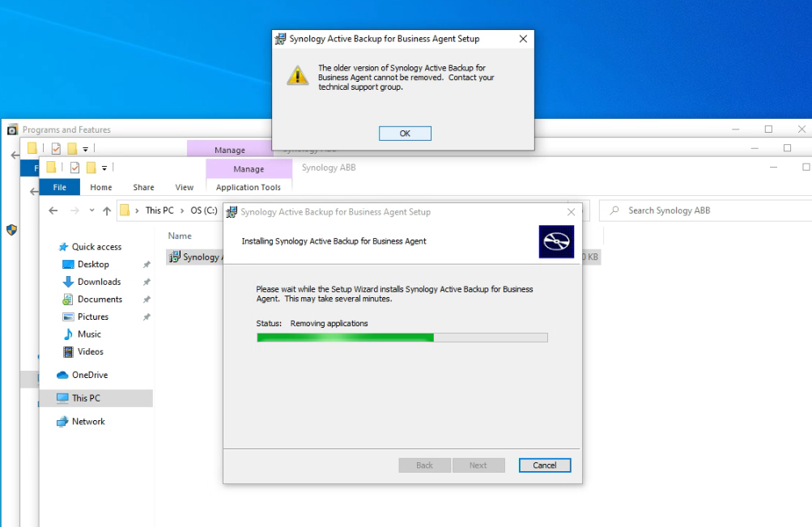This screenshot has width=812, height=527.
Task: Open Quick access in the navigation pane
Action: point(96,247)
